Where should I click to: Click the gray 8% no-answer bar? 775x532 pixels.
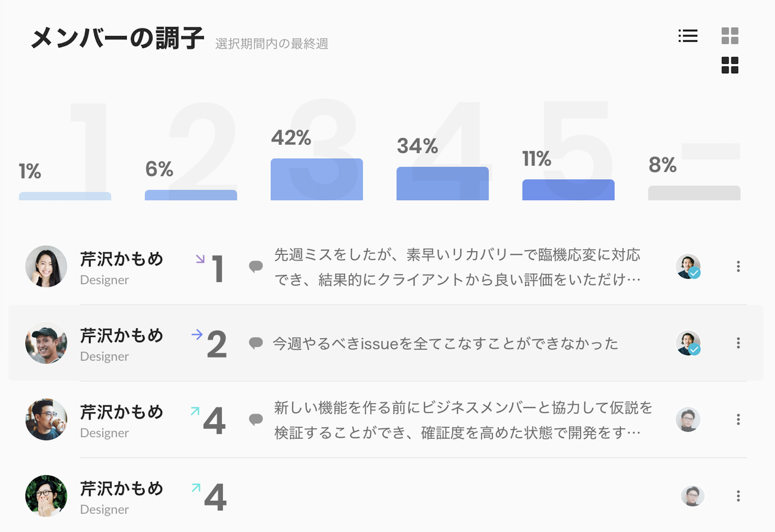click(x=694, y=193)
